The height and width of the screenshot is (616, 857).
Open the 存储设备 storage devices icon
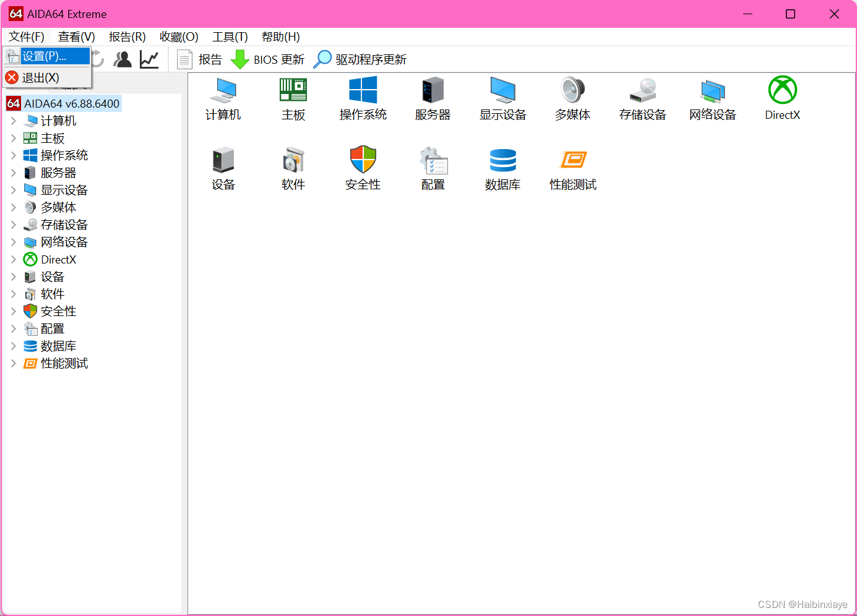pyautogui.click(x=642, y=98)
